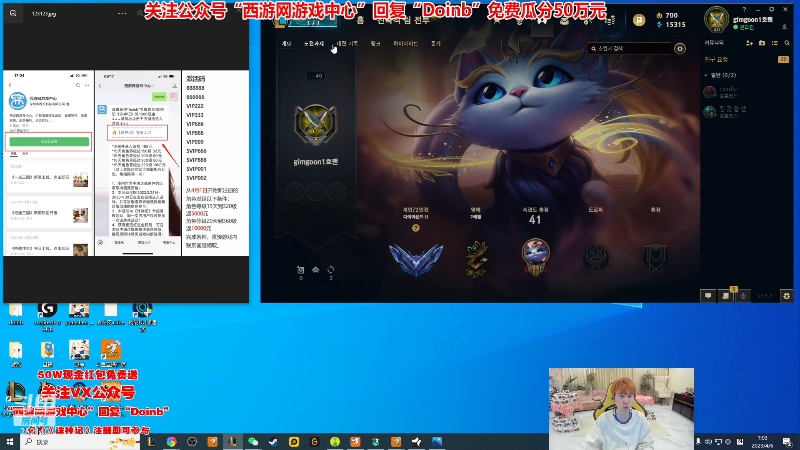Screen dimensions: 800x450
Task: Click the gold question mark under ranked tier
Action: [x=416, y=228]
